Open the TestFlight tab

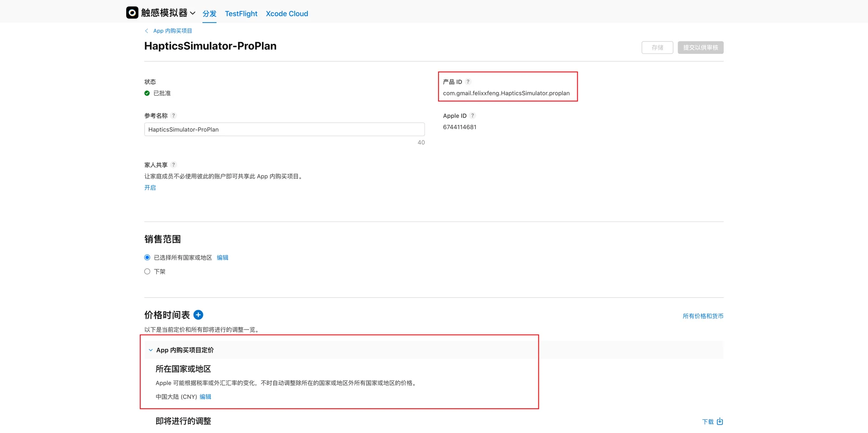[x=241, y=14]
